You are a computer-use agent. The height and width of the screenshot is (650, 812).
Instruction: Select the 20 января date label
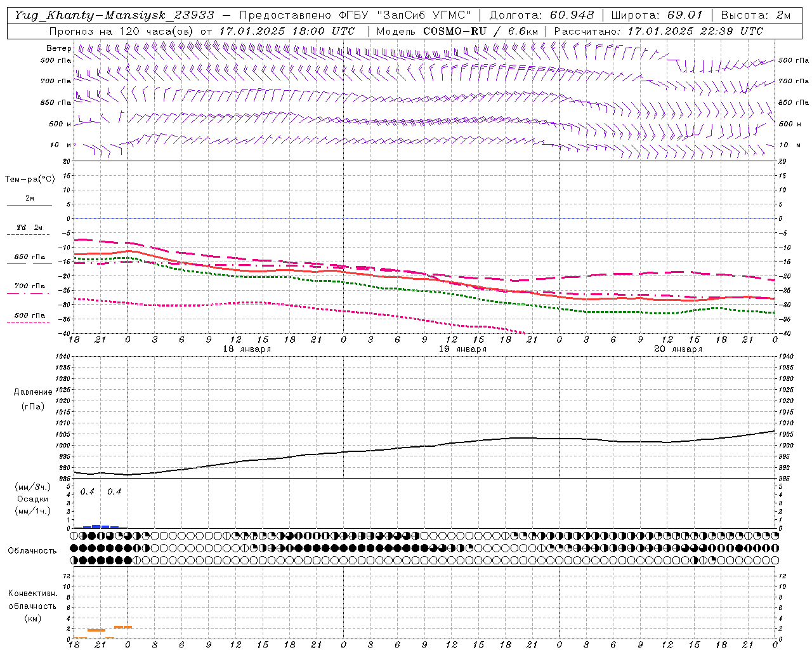678,349
